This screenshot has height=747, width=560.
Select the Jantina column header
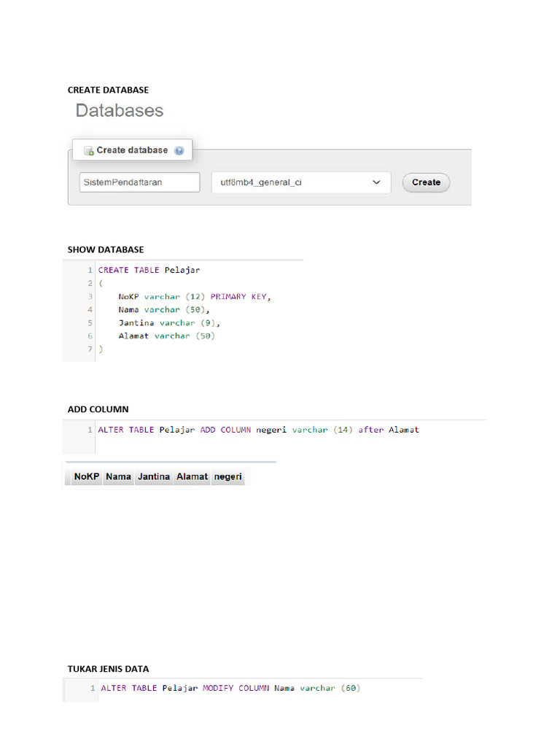(154, 476)
